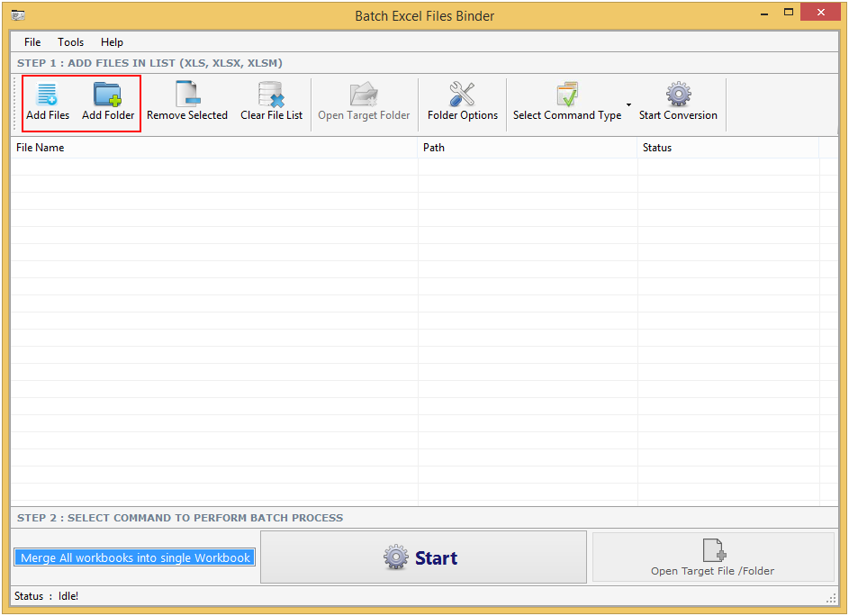Click the large Start button

[423, 557]
